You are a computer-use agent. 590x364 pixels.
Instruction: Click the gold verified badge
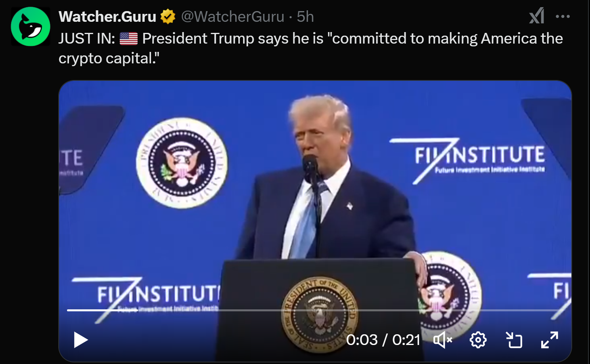point(168,17)
